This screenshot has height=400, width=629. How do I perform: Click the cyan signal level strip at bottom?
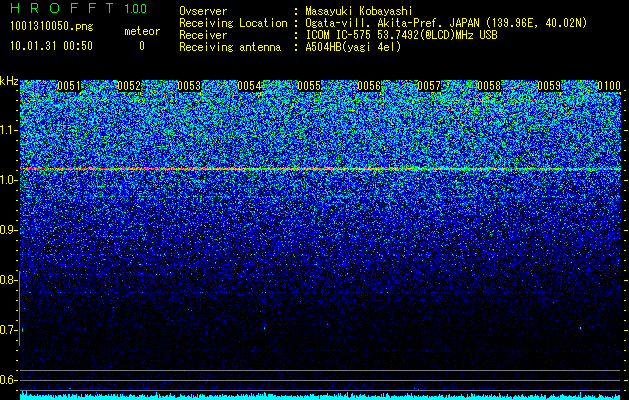point(320,396)
